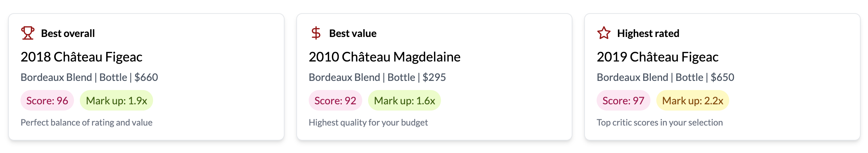Select the Best value heading text
This screenshot has width=868, height=153.
(353, 34)
